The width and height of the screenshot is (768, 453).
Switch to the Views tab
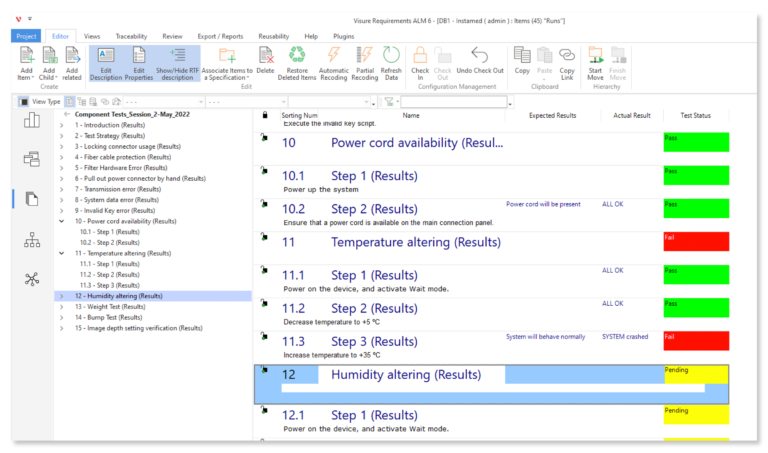(x=92, y=36)
